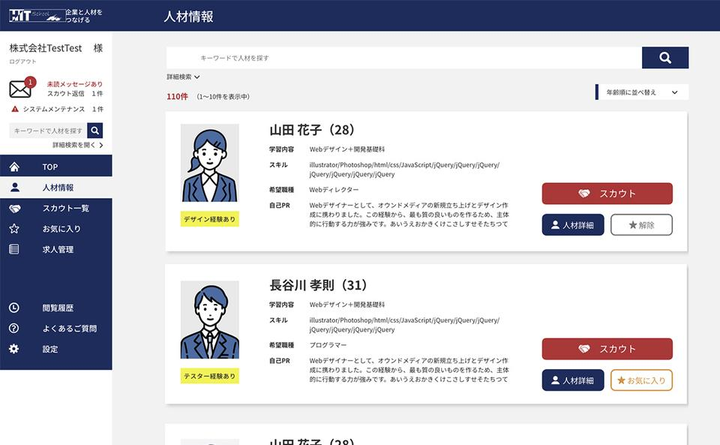Click the handshake icon for スカウト一覧
720x445 pixels.
tap(15, 208)
